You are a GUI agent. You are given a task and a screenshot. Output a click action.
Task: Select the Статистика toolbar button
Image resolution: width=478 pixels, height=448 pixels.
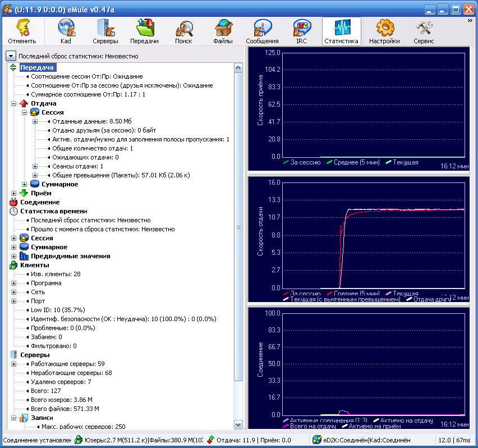342,31
